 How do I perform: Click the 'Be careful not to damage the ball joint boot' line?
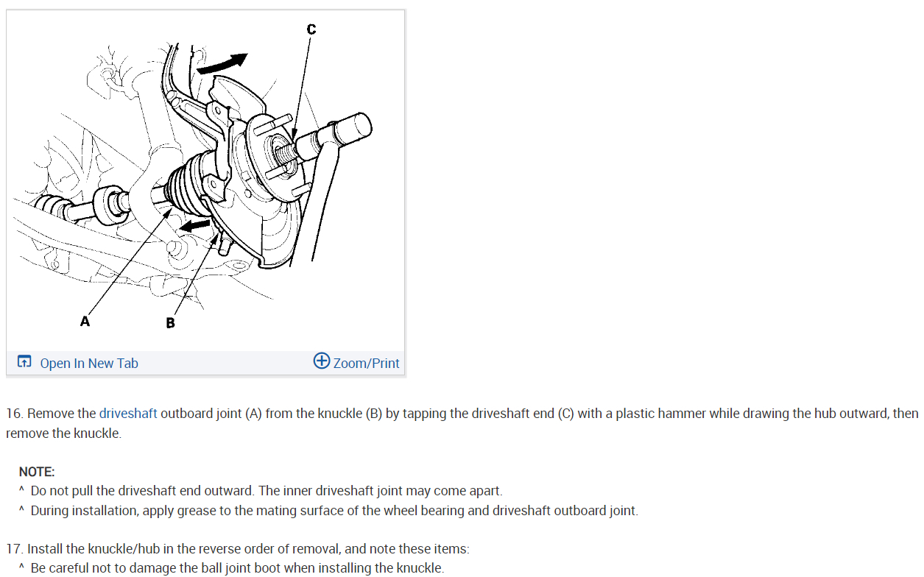click(x=237, y=568)
